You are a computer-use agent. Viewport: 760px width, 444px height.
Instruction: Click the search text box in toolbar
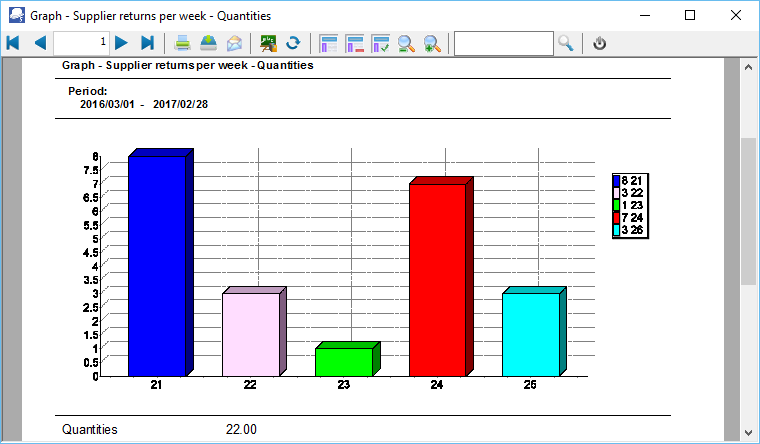click(503, 43)
